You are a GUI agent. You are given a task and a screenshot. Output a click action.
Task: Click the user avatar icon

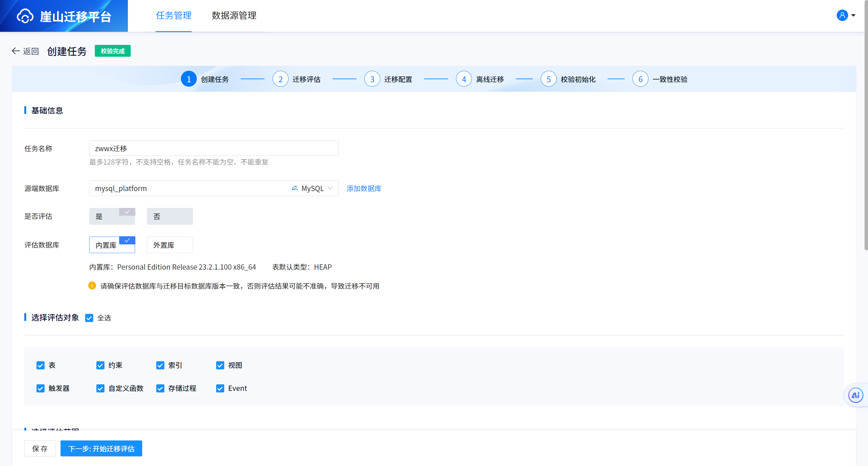click(842, 15)
